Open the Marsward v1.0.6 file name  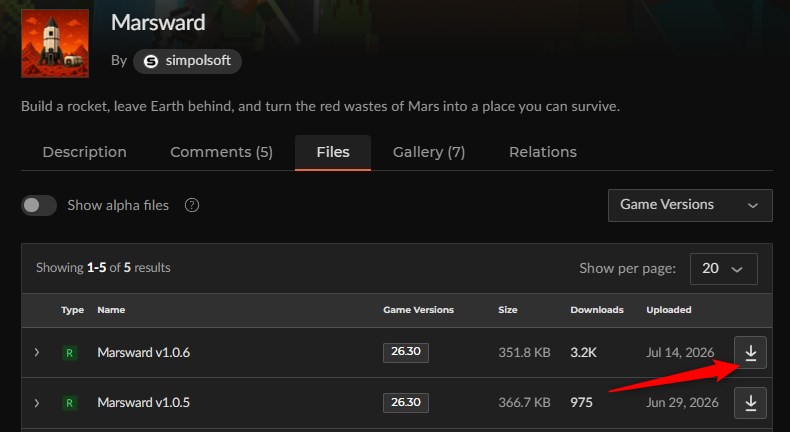(x=144, y=352)
